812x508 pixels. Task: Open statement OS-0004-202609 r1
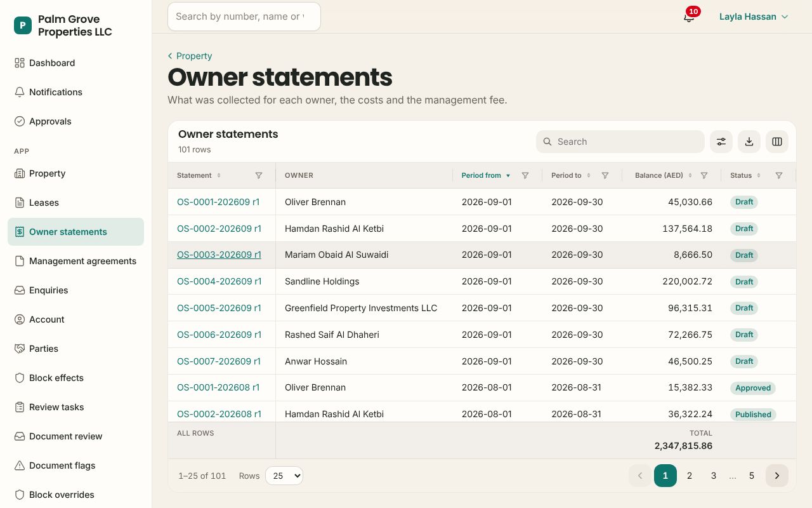(219, 281)
